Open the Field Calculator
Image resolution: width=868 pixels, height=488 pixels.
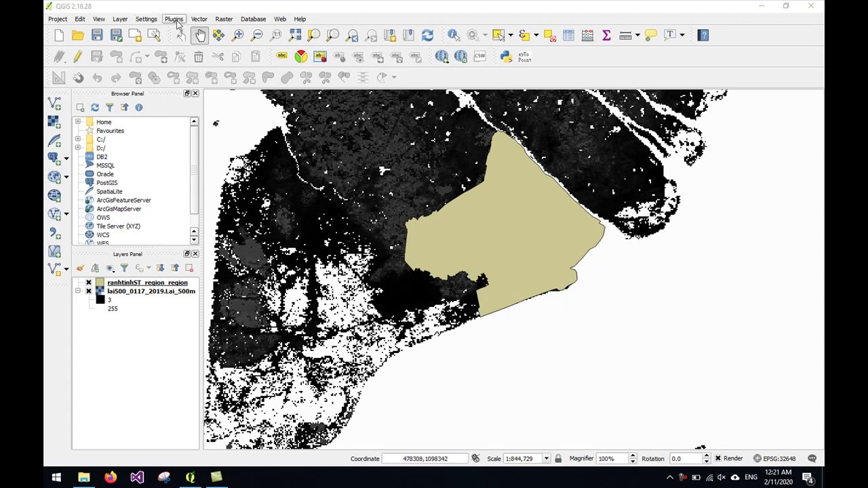click(x=587, y=35)
